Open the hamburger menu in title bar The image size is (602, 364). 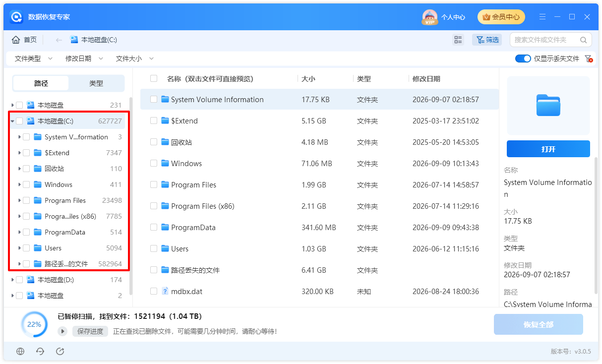point(542,17)
